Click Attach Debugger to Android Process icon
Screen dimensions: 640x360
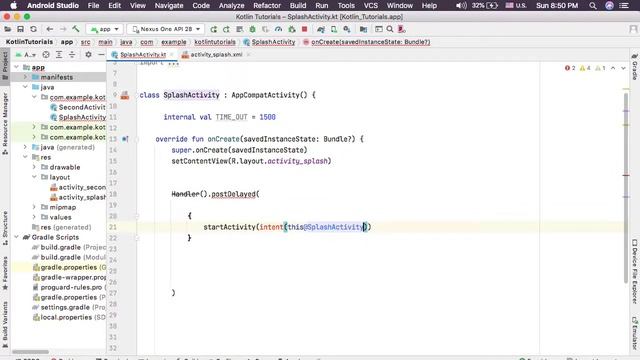click(291, 29)
